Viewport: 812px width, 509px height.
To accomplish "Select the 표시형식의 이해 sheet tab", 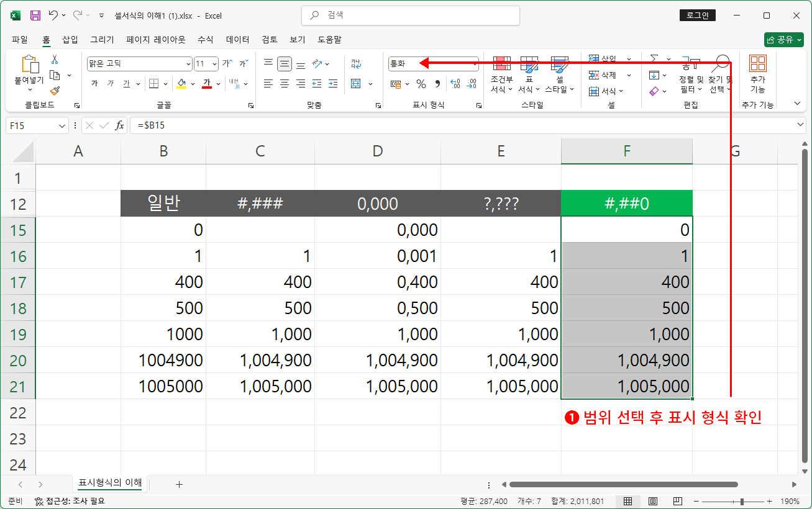I will tap(111, 483).
